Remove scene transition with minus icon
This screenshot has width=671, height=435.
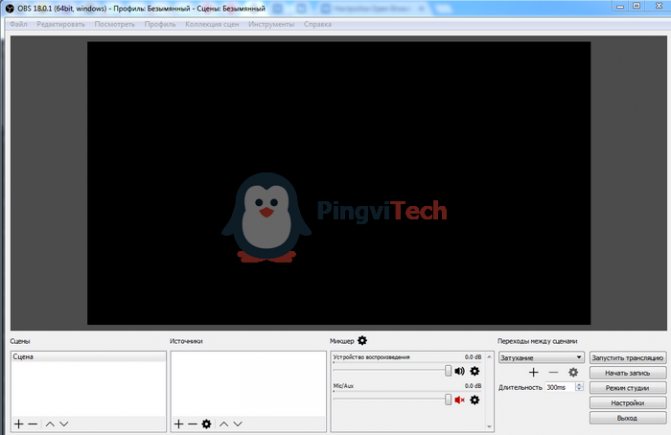553,373
